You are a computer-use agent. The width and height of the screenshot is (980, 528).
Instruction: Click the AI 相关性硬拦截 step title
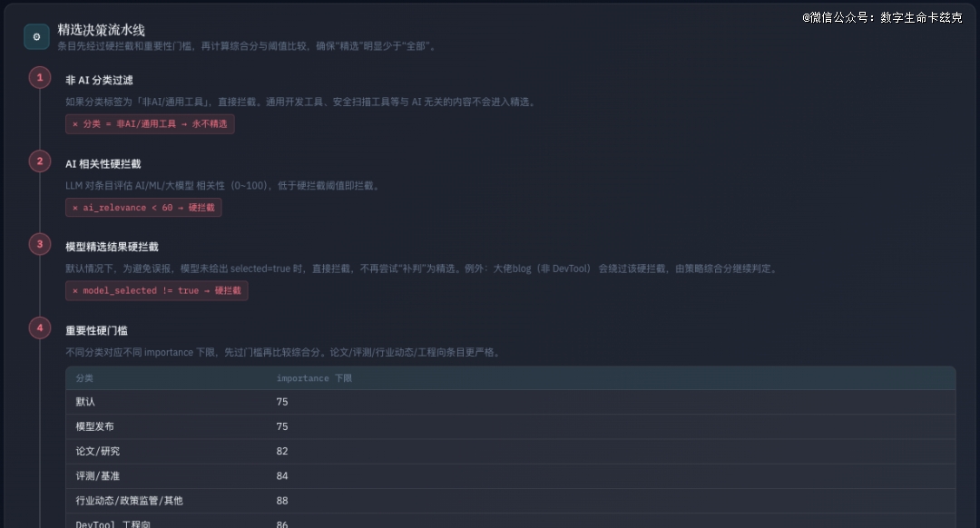pos(103,163)
